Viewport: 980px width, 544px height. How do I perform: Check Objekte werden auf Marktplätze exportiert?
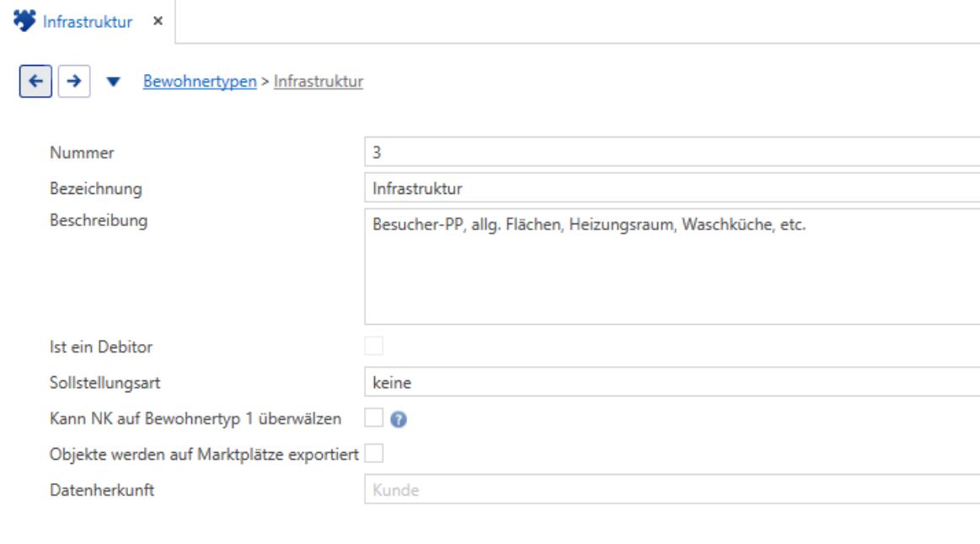pos(374,454)
